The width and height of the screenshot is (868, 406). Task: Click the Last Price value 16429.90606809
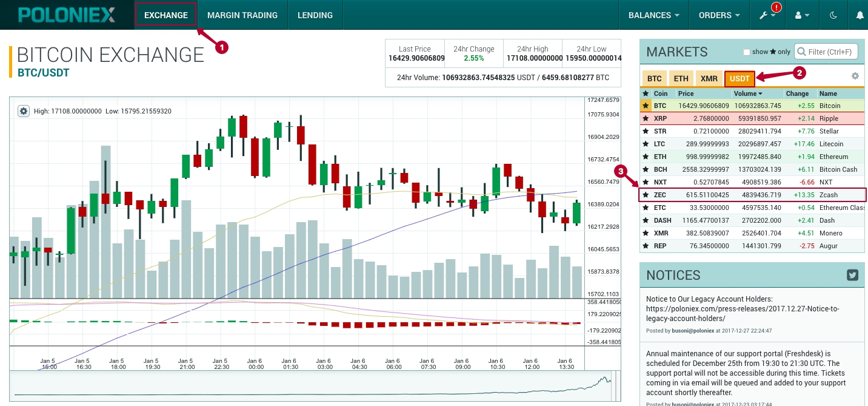point(416,59)
